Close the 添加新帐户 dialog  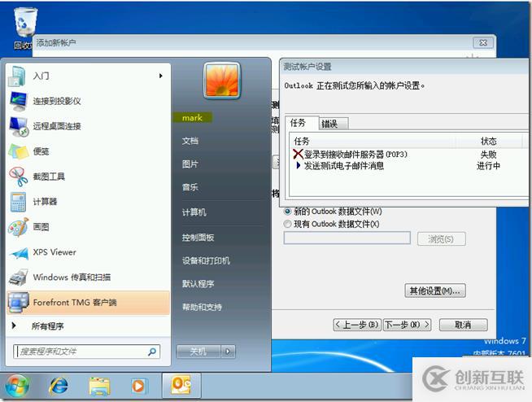point(483,43)
